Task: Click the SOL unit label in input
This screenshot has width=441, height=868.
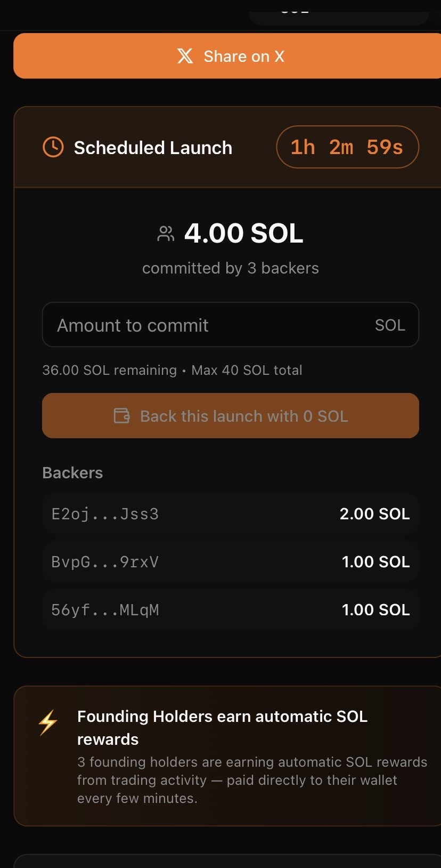Action: tap(390, 325)
